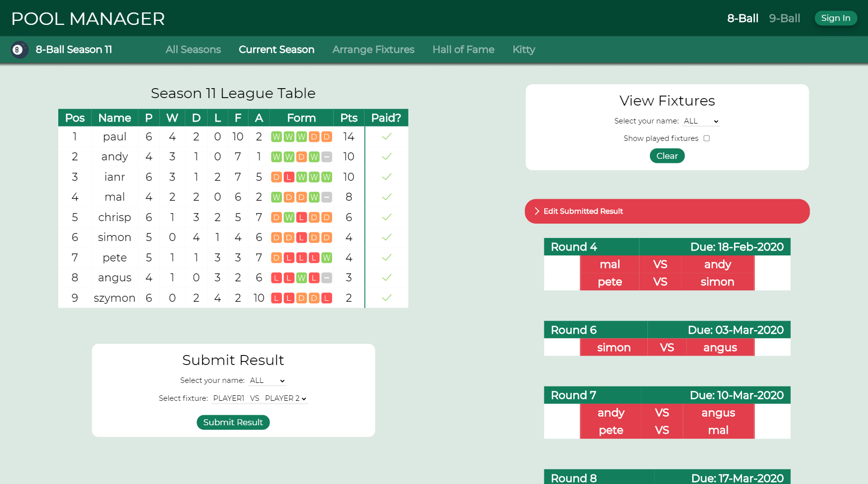Click the paid checkmark in paul's row
The image size is (868, 484).
point(386,136)
